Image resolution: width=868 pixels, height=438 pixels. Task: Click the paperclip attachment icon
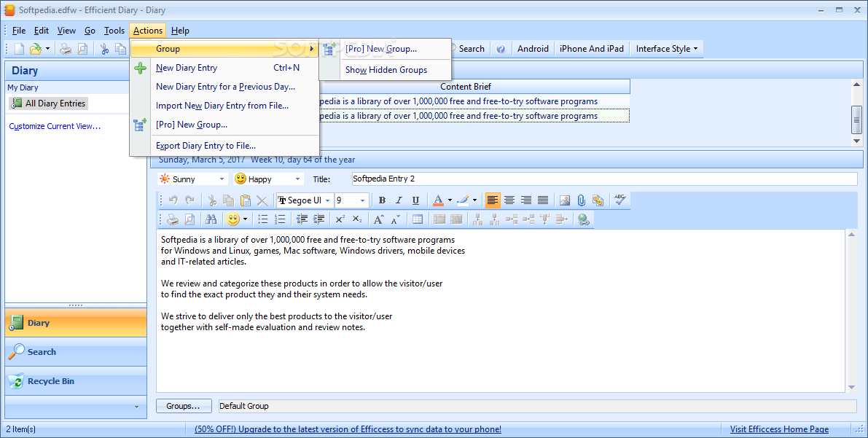[x=582, y=200]
